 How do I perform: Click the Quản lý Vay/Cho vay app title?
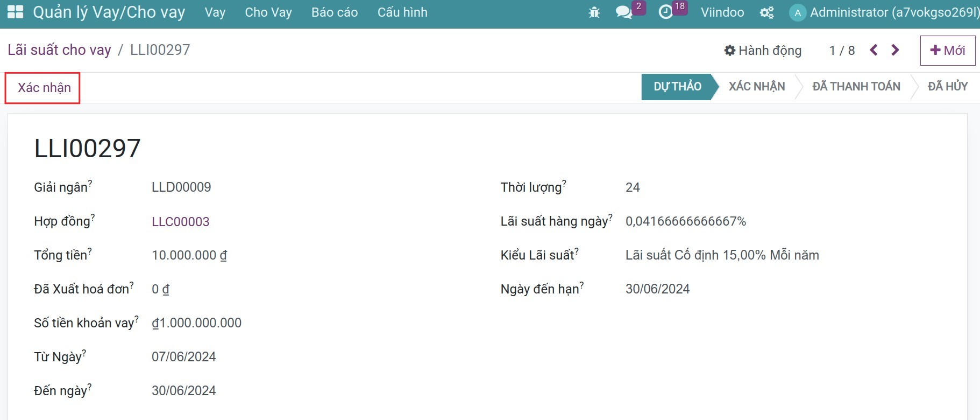click(x=109, y=12)
